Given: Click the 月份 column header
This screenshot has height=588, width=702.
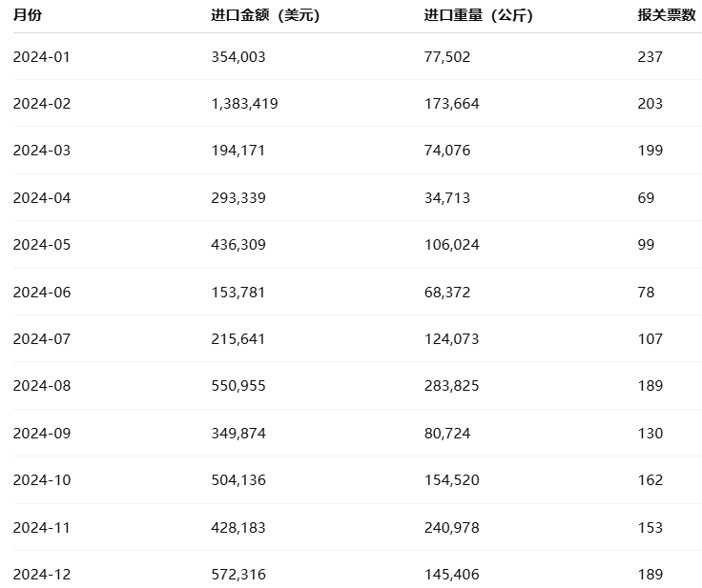Looking at the screenshot, I should 28,15.
